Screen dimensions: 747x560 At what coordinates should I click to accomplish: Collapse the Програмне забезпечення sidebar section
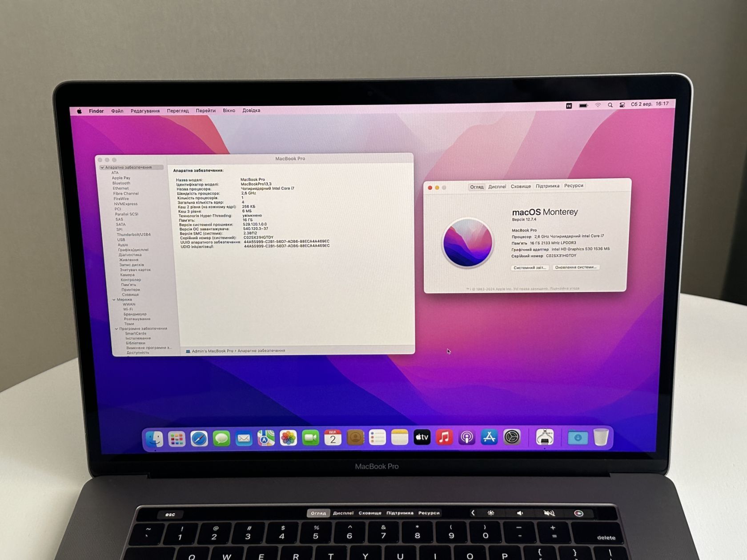116,329
